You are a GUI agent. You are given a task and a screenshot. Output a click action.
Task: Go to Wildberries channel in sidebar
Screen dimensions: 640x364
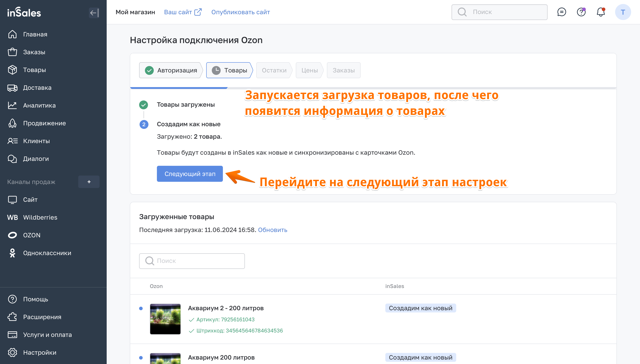40,217
